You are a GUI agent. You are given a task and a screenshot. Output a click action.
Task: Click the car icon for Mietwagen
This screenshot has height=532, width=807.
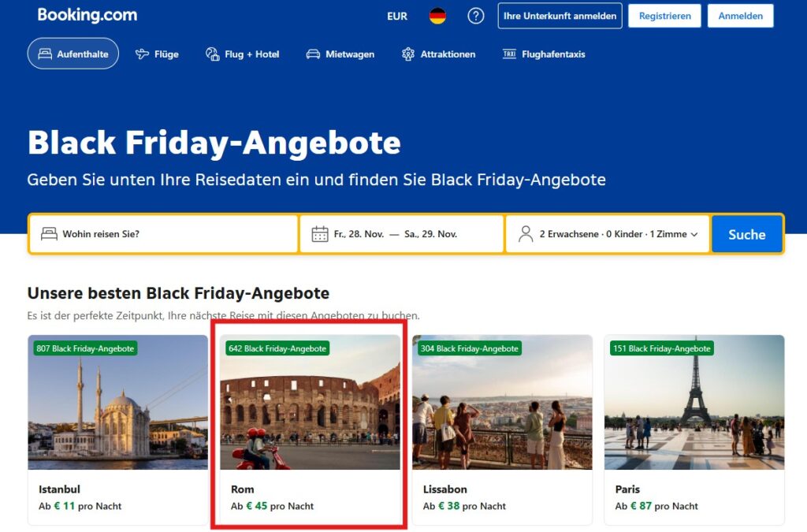click(x=313, y=54)
